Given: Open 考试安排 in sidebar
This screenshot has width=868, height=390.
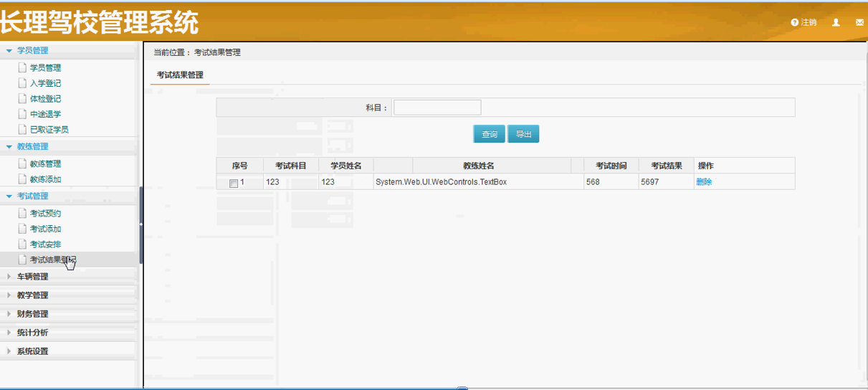Looking at the screenshot, I should [x=45, y=244].
